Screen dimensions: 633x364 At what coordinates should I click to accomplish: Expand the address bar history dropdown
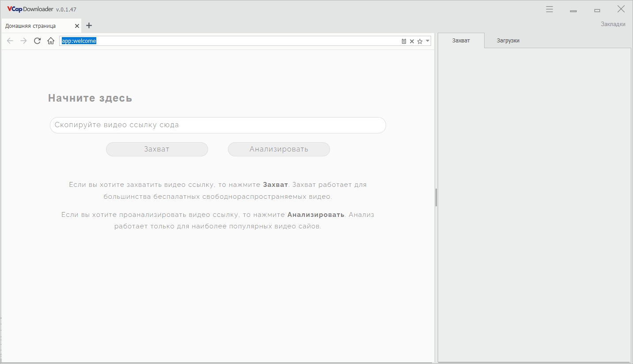[427, 41]
